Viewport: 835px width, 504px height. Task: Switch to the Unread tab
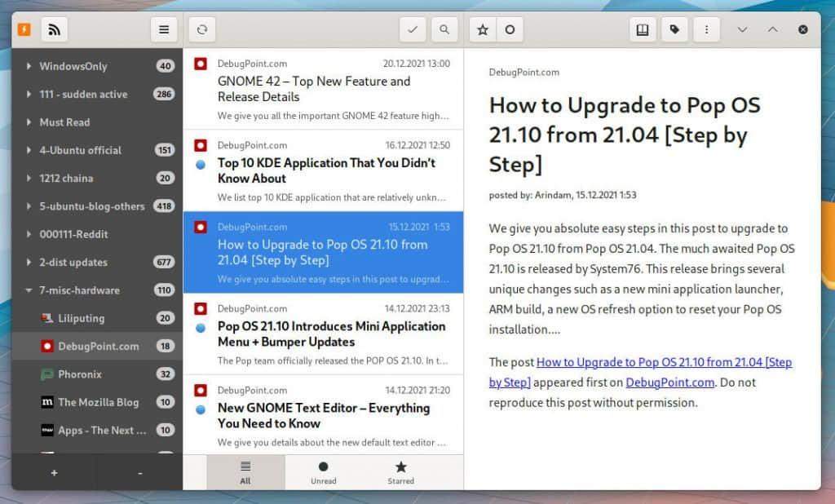pos(323,472)
